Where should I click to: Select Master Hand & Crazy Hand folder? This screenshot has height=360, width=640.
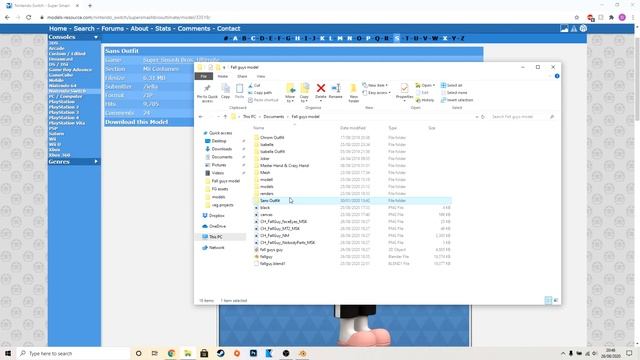[284, 166]
